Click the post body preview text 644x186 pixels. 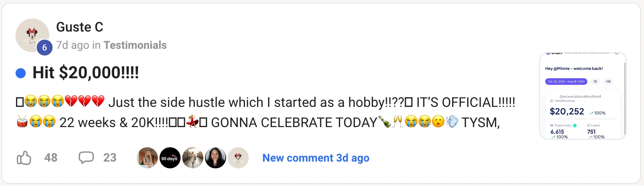[x=265, y=112]
